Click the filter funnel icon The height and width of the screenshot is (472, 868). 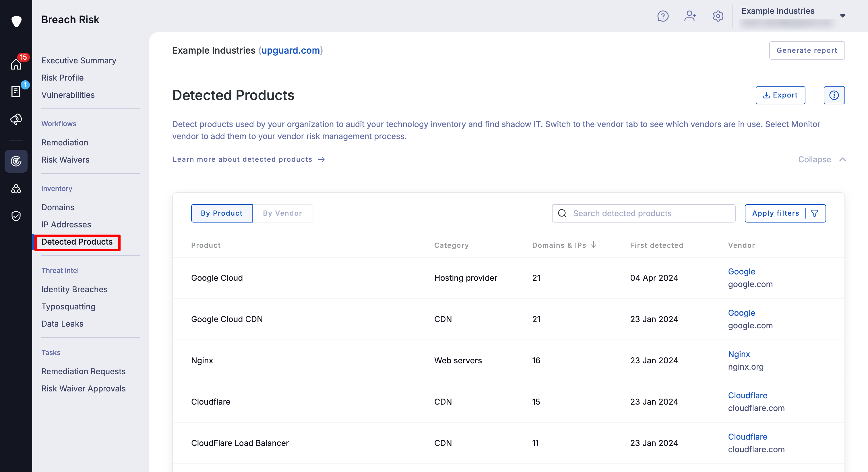(x=815, y=213)
